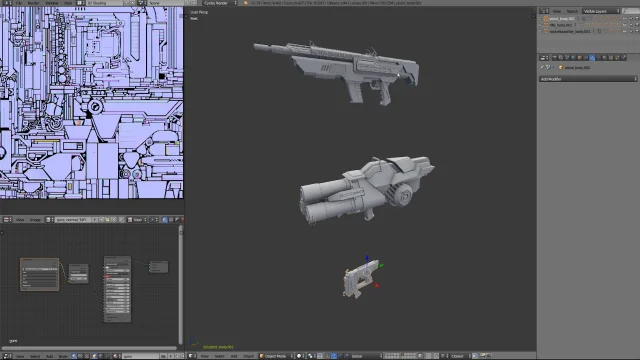This screenshot has width=640, height=360.
Task: Toggle selectability arrow for rifle_body.001
Action: 631,25
